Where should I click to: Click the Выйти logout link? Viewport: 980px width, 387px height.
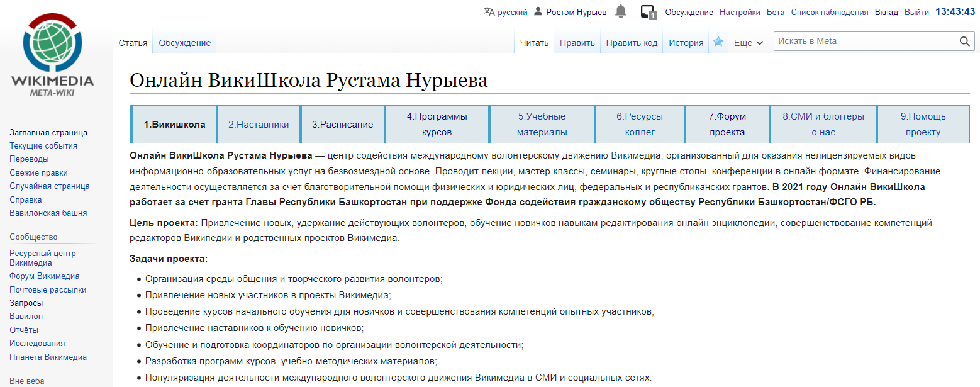[916, 12]
